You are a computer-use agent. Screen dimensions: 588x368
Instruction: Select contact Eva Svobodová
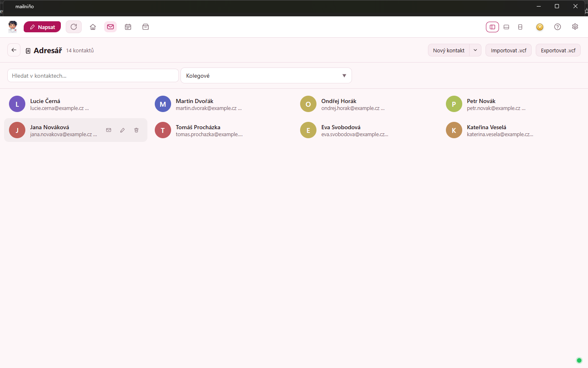coord(367,130)
